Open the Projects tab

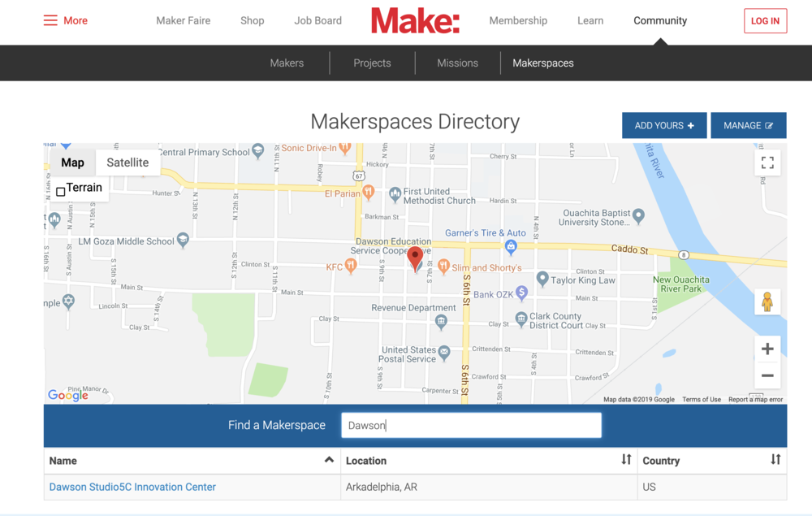point(373,63)
